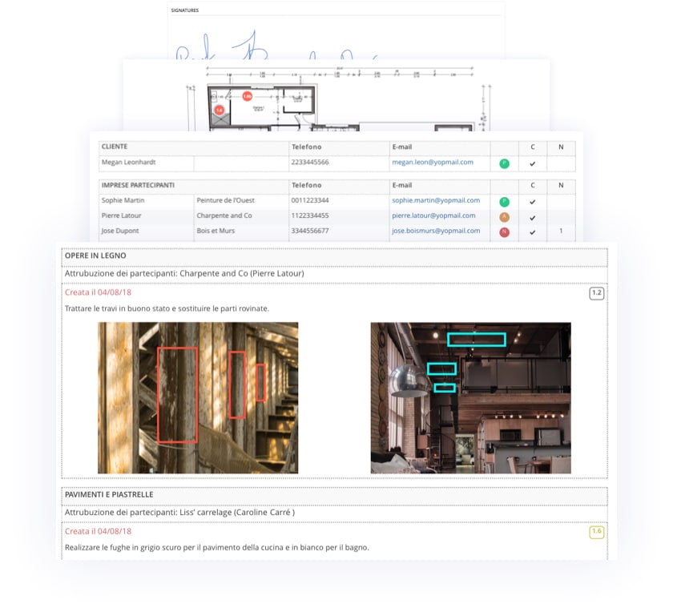Open sophie.martin@yopmail.com email link
The width and height of the screenshot is (673, 616).
436,200
